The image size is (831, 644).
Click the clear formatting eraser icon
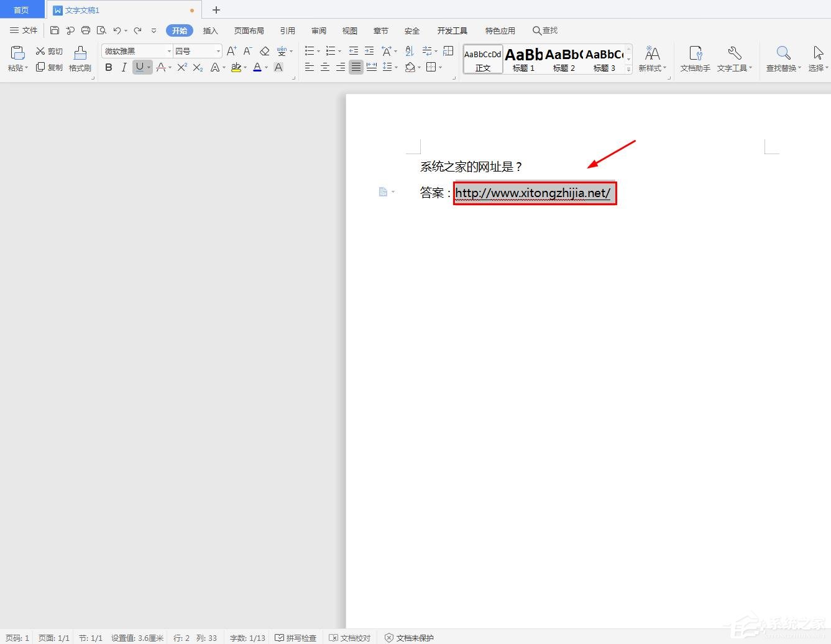tap(265, 51)
